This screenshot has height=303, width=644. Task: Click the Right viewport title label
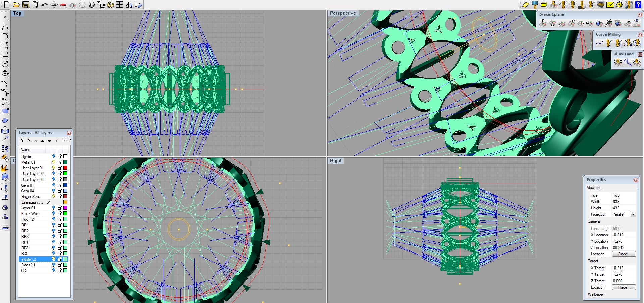[x=335, y=161]
